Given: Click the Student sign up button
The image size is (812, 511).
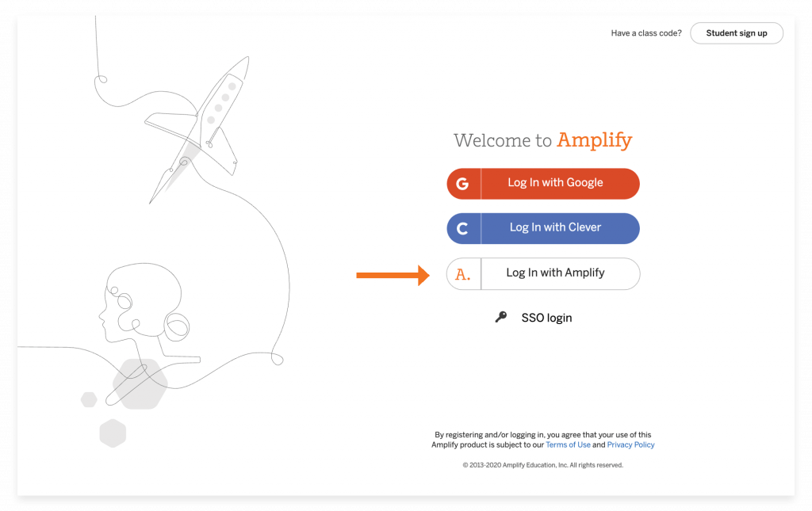Looking at the screenshot, I should (x=737, y=33).
